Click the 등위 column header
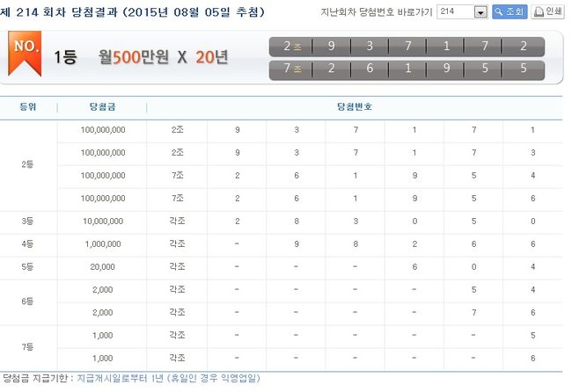Viewport: 572px width, 392px height. tap(28, 106)
